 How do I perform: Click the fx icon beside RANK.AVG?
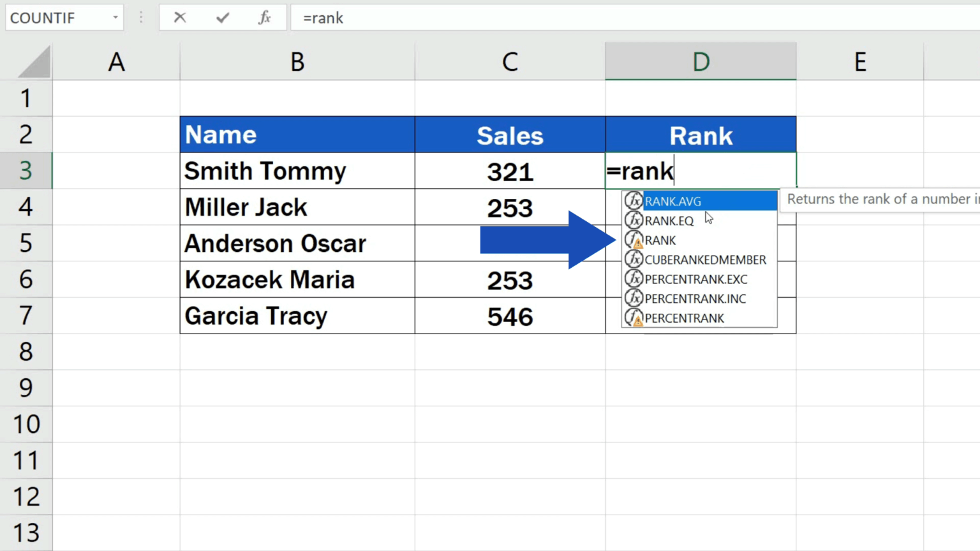pyautogui.click(x=633, y=201)
